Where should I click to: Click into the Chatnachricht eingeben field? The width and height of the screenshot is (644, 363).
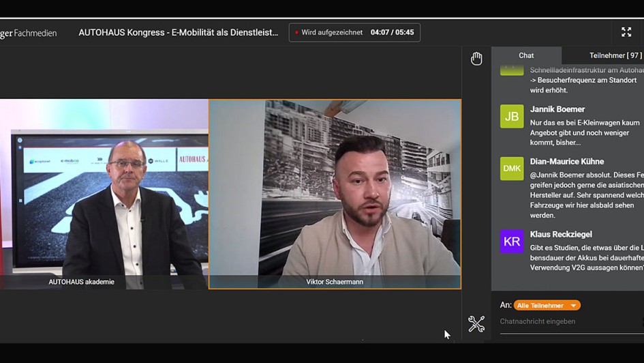(x=569, y=321)
